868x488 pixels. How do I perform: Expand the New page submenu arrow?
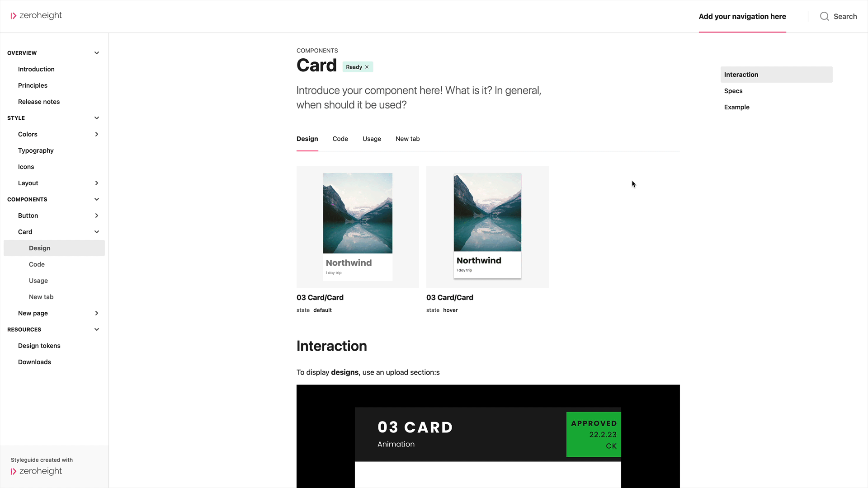point(97,313)
